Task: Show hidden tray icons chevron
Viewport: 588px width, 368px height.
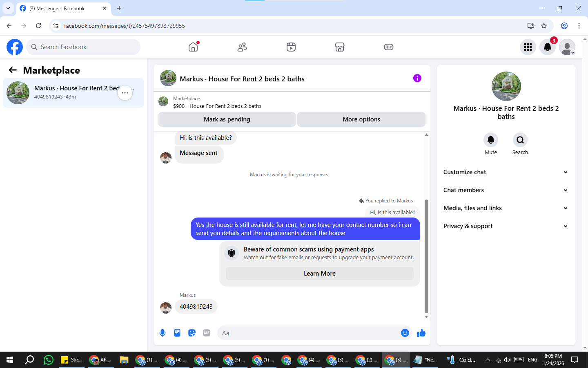Action: (x=488, y=360)
